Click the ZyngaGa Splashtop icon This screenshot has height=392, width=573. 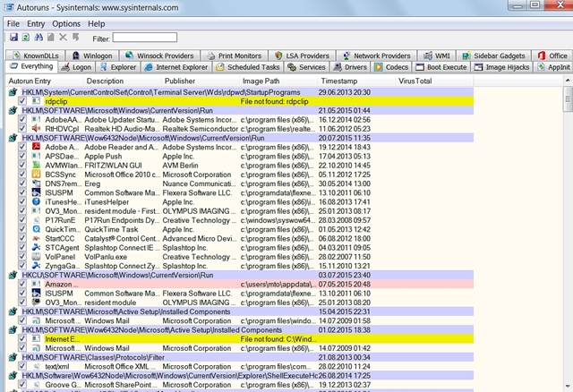coord(36,266)
